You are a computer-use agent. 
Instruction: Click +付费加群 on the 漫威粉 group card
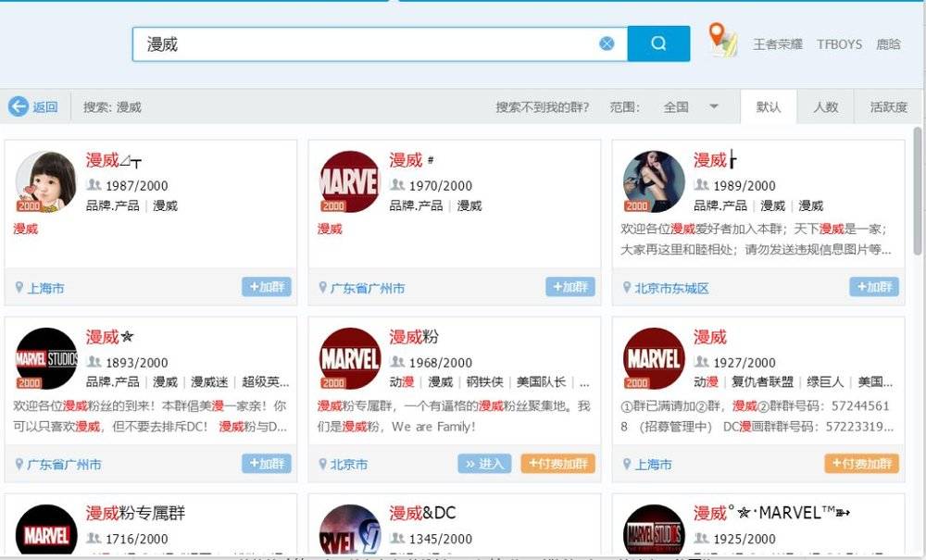(557, 463)
